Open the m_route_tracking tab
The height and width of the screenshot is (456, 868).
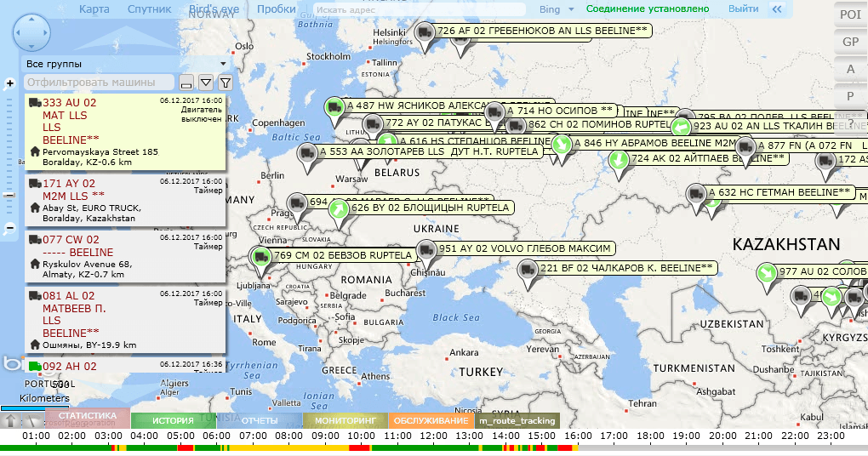pos(517,420)
